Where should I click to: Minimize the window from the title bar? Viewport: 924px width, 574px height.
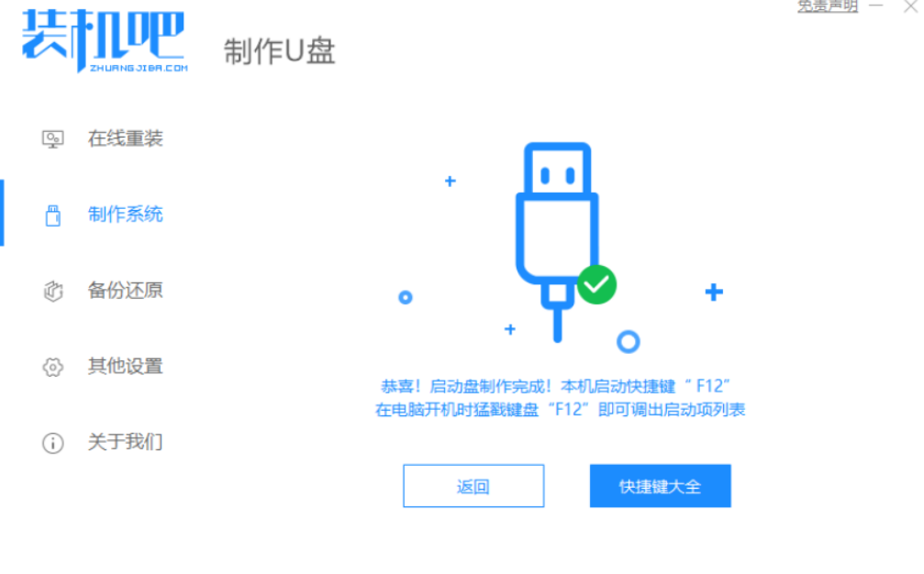pos(876,6)
